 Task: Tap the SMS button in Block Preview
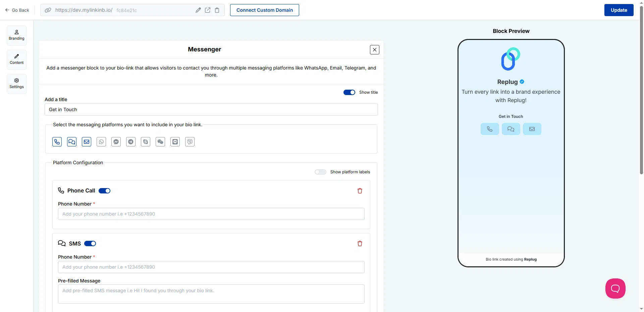coord(511,129)
